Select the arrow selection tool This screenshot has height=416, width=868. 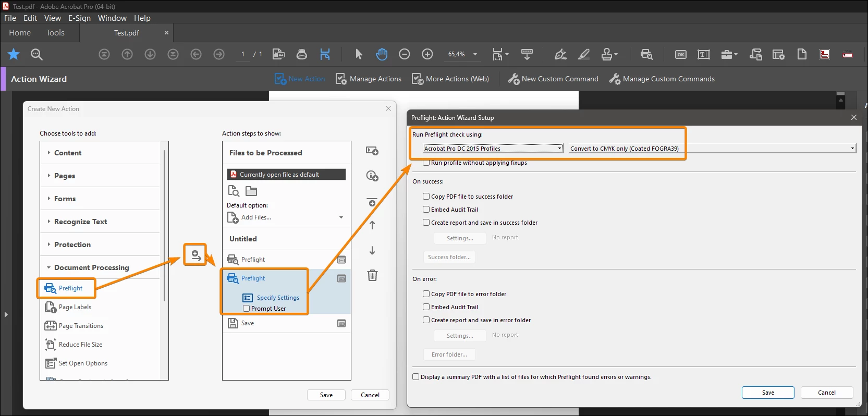point(359,54)
